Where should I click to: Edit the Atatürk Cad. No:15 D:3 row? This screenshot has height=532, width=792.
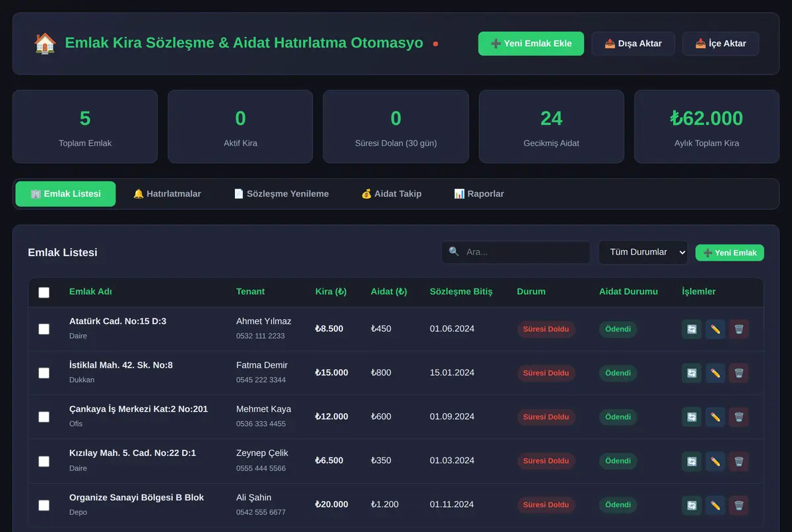[715, 329]
